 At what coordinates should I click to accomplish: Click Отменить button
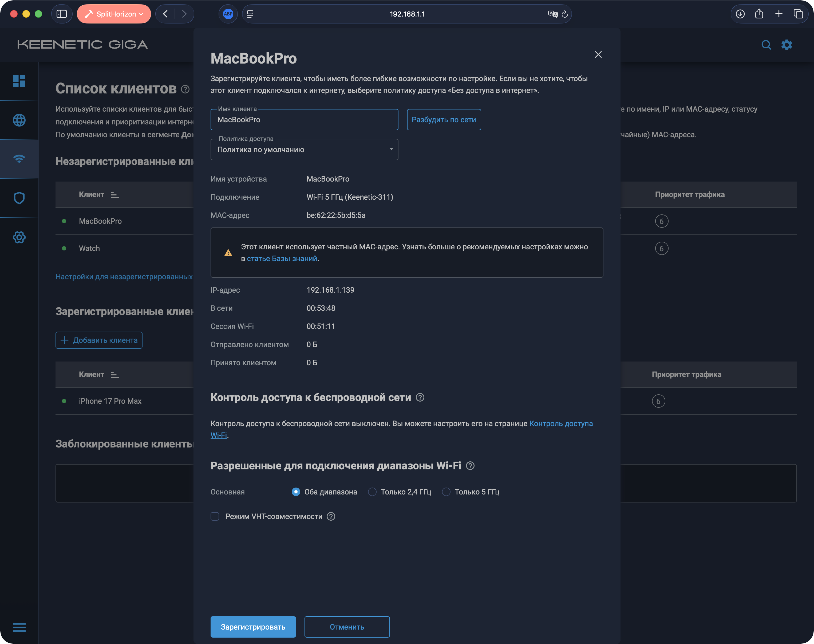(347, 627)
